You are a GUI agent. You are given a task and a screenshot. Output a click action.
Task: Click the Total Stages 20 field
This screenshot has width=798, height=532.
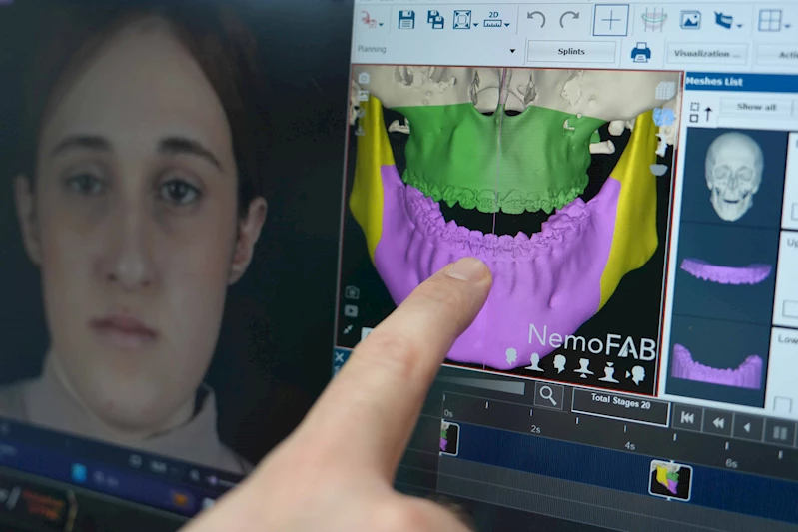point(620,406)
